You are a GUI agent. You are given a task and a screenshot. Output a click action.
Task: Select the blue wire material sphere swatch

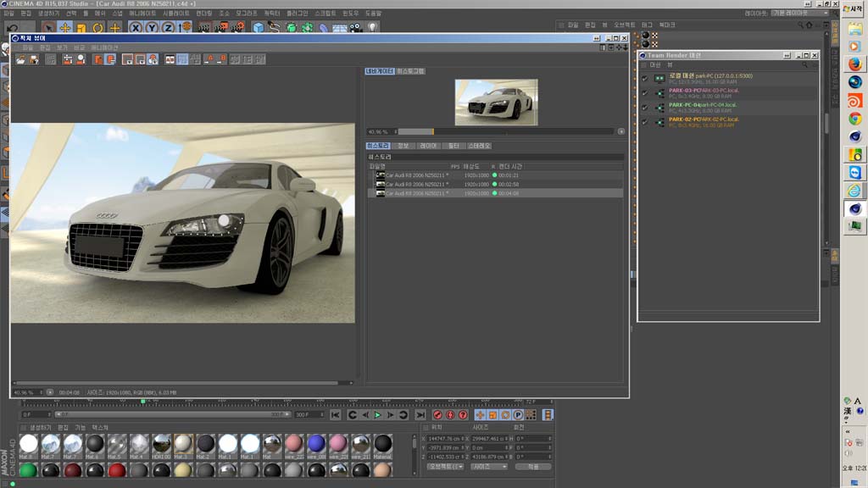(316, 444)
